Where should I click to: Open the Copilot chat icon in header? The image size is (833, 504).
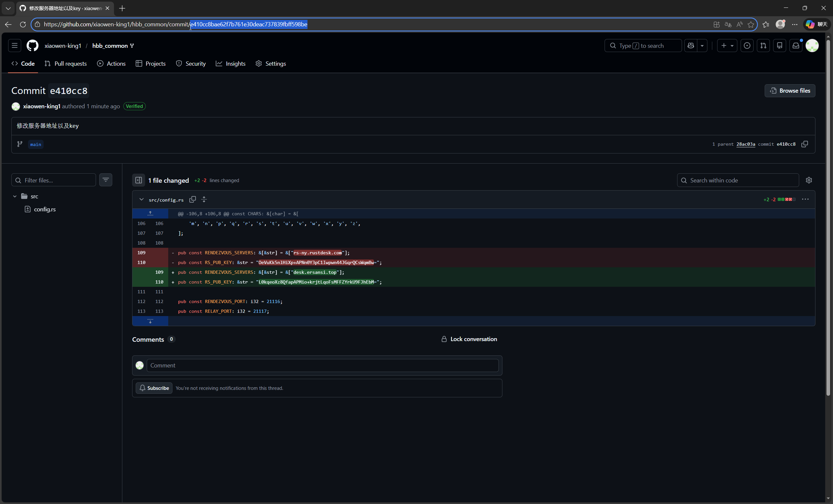click(x=691, y=46)
